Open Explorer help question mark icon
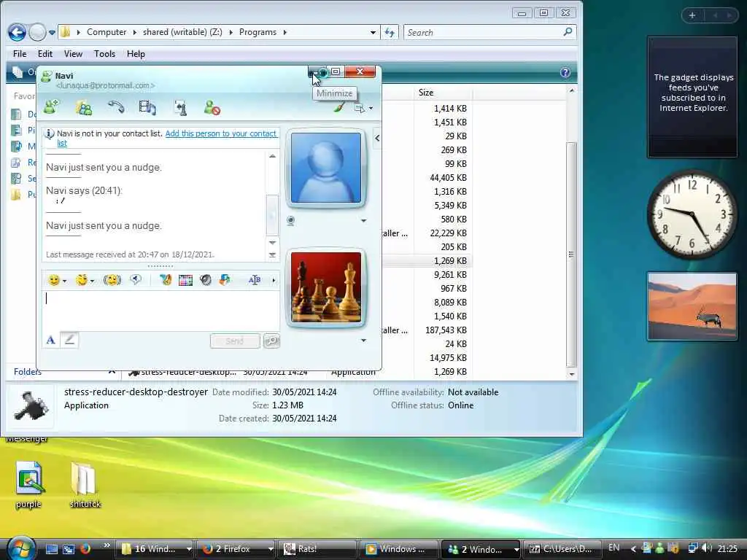 pyautogui.click(x=565, y=72)
